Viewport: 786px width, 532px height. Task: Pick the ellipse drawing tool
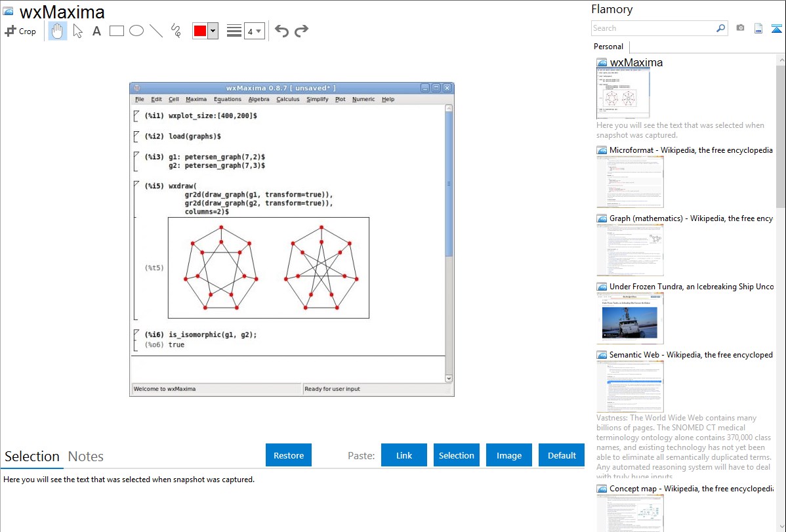(x=136, y=31)
